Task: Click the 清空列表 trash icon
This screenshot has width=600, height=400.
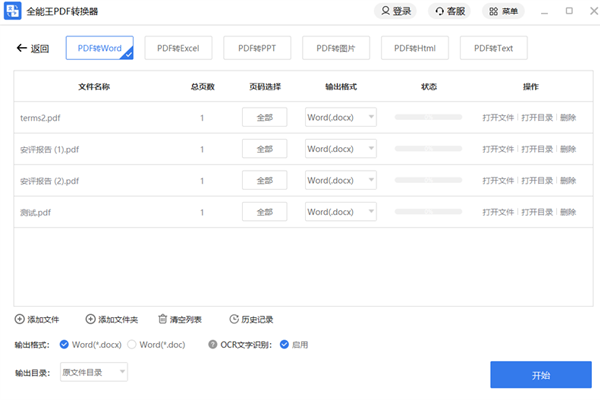Action: tap(163, 319)
